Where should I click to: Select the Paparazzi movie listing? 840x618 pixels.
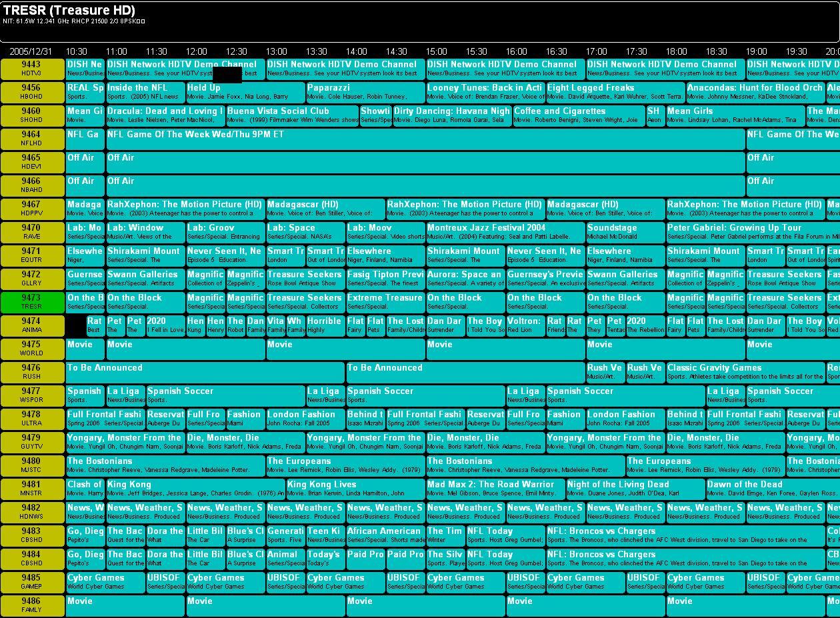pyautogui.click(x=365, y=92)
